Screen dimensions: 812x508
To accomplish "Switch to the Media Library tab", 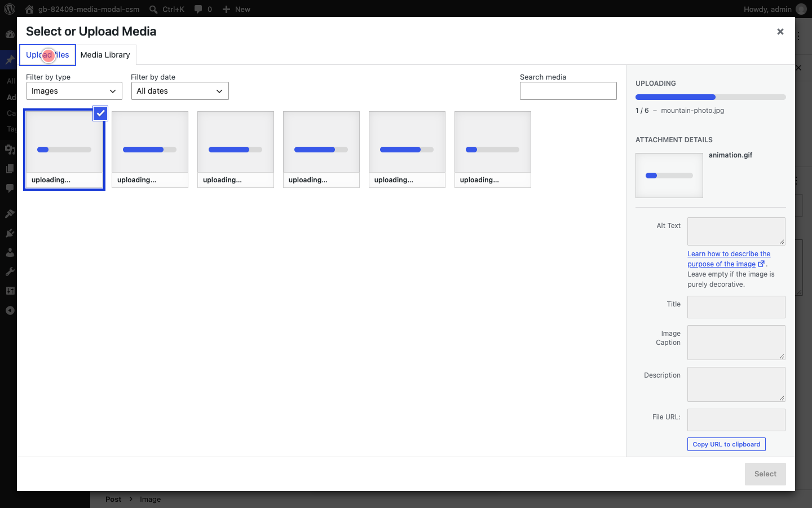I will pyautogui.click(x=105, y=55).
